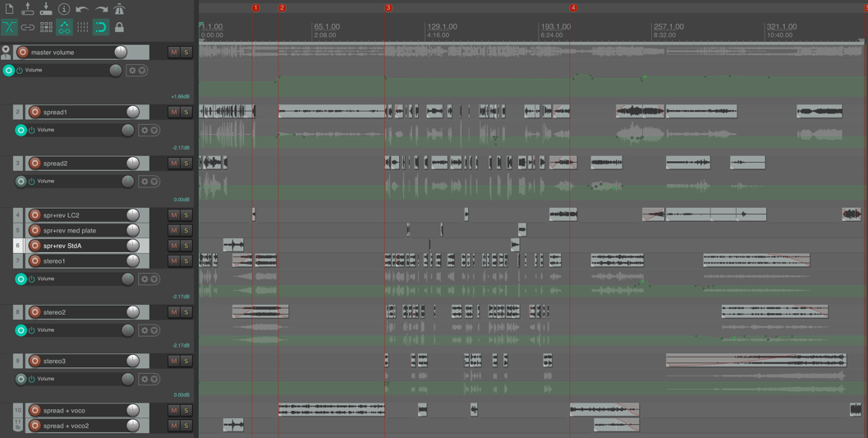This screenshot has height=438, width=868.
Task: Click the New Project icon
Action: pyautogui.click(x=9, y=9)
